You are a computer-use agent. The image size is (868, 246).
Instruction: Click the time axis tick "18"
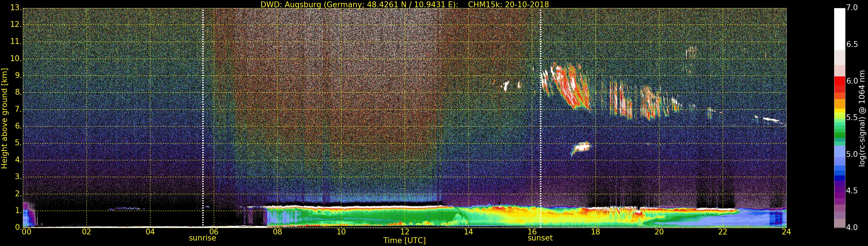pos(596,232)
